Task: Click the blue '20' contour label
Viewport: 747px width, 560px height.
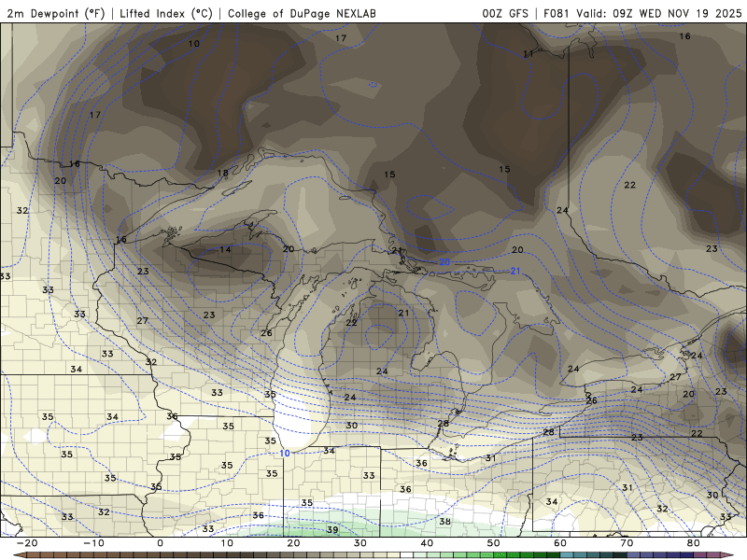Action: pos(444,262)
